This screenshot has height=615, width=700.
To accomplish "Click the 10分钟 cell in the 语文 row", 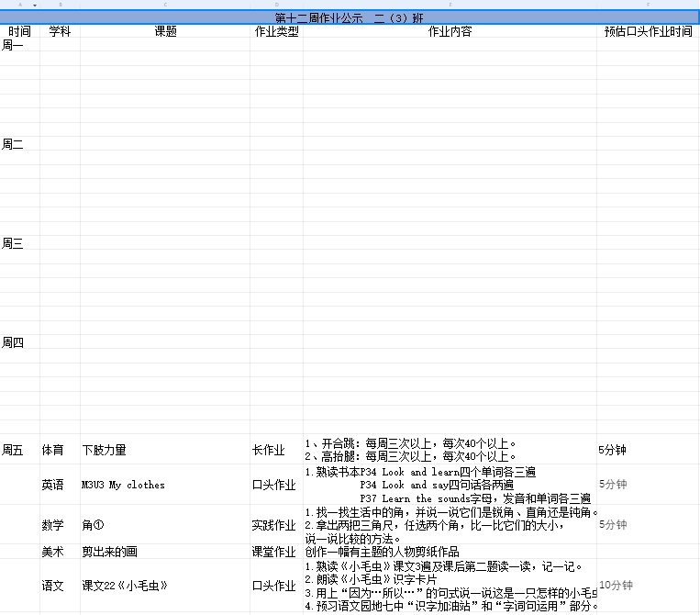I will point(649,586).
